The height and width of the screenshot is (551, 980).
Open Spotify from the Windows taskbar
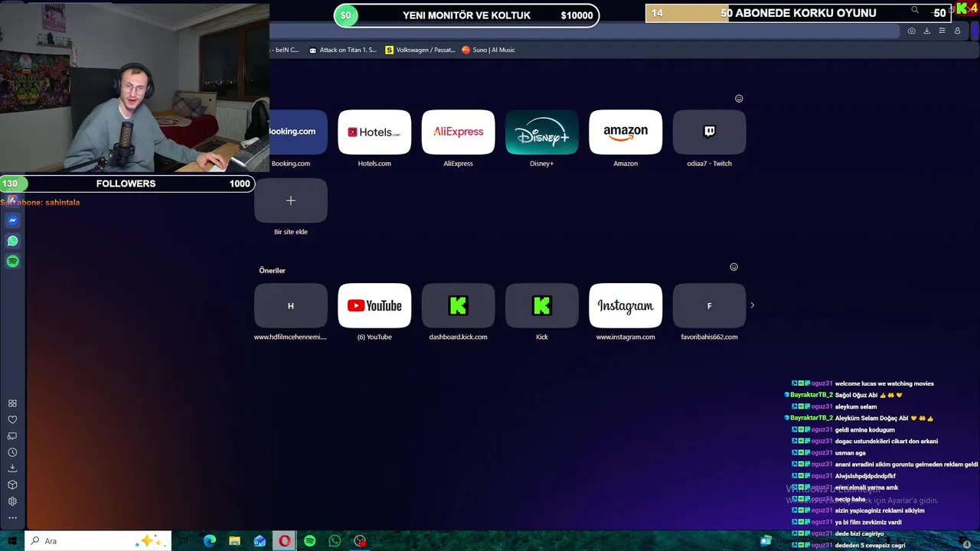click(309, 541)
